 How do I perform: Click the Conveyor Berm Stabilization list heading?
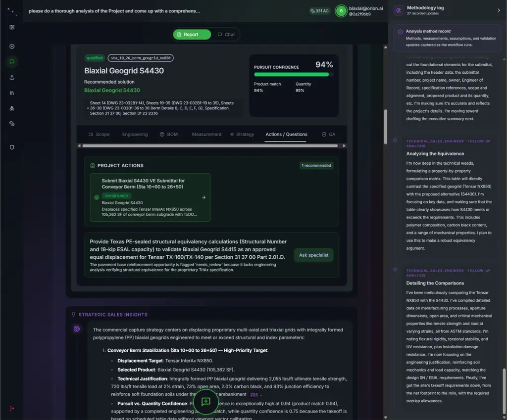188,351
